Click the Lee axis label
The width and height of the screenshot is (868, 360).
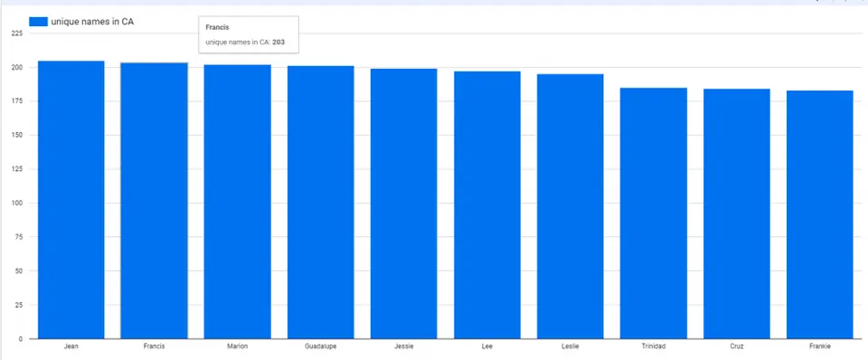(x=487, y=346)
